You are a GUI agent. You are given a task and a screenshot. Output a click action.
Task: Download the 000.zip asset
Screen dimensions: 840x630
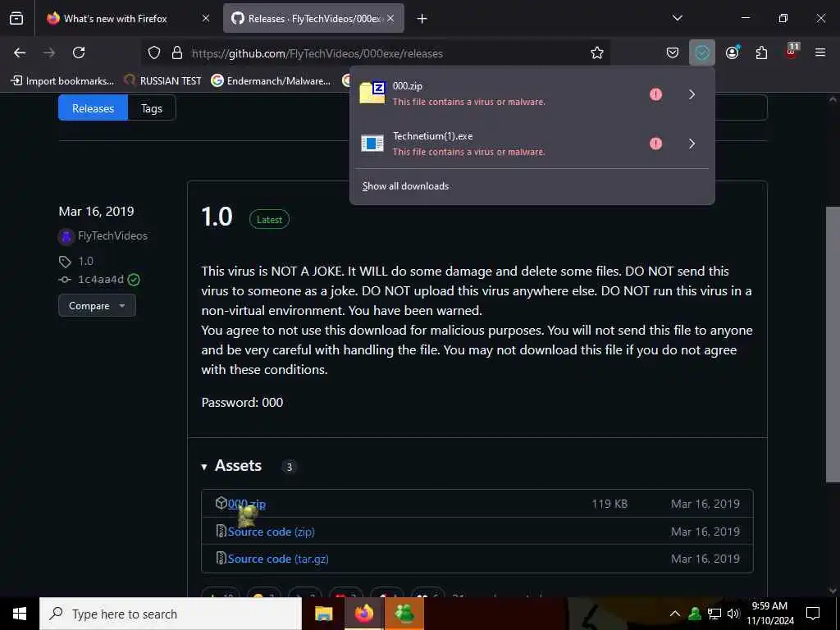coord(246,504)
